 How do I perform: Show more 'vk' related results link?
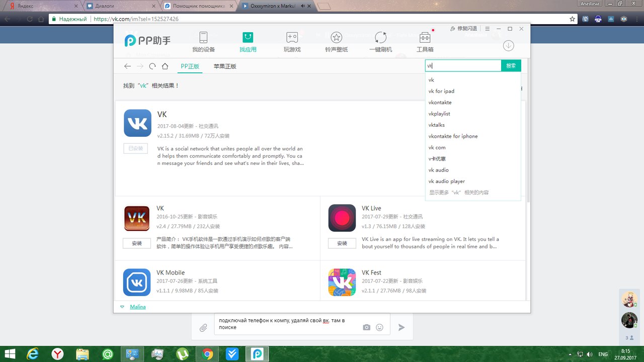tap(459, 193)
